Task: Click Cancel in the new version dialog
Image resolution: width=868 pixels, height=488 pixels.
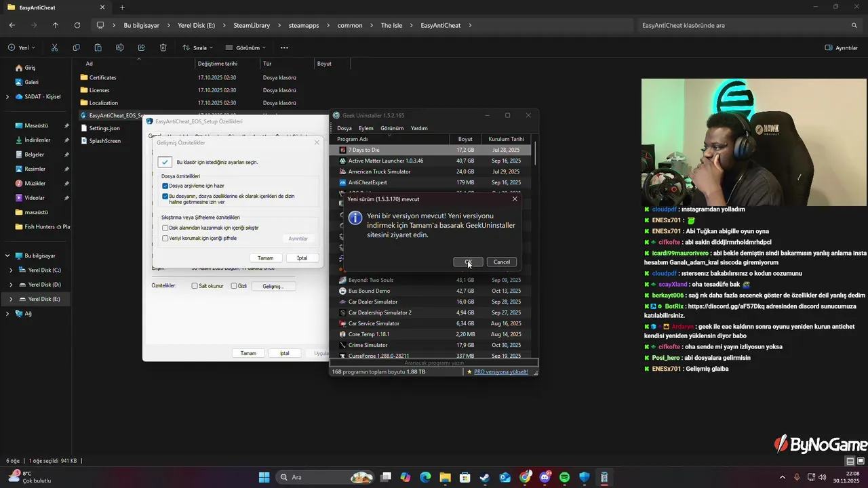Action: tap(502, 262)
